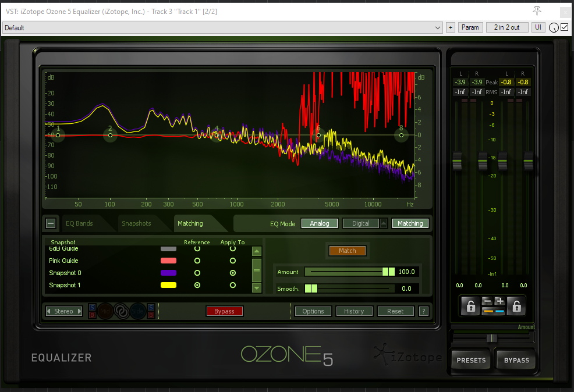
Task: Click the plus button beside the preset dropdown
Action: coord(451,27)
